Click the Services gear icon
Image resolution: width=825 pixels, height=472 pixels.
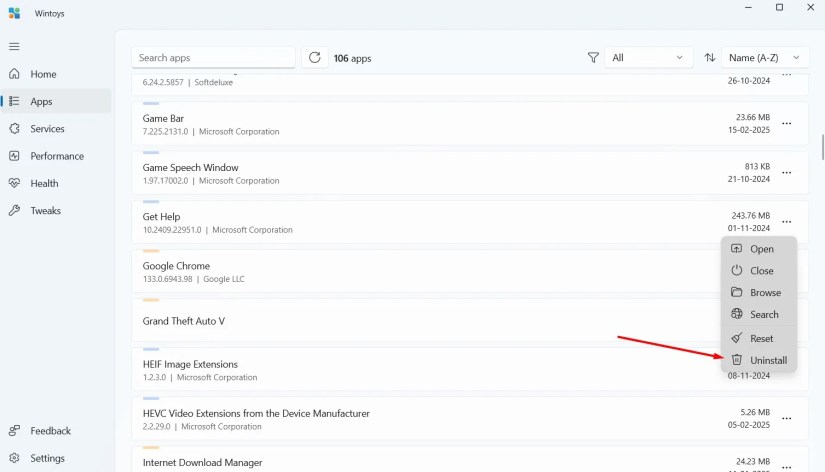(14, 128)
